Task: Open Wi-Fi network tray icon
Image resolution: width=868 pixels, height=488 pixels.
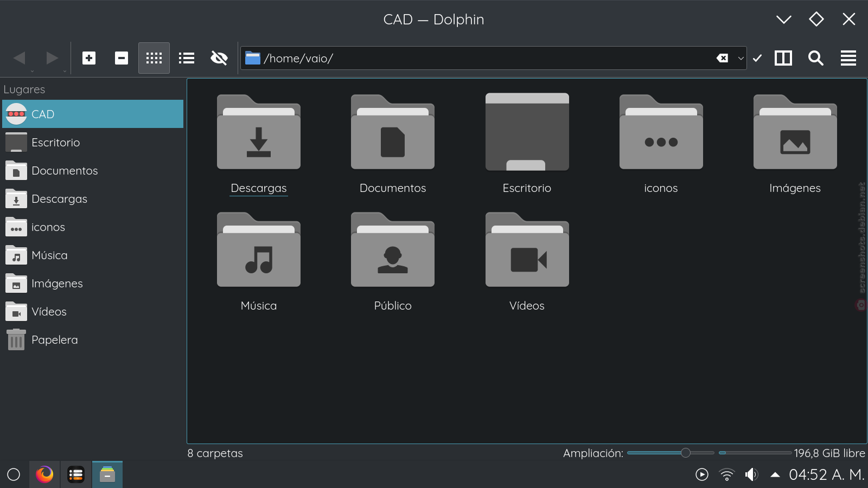Action: coord(727,474)
